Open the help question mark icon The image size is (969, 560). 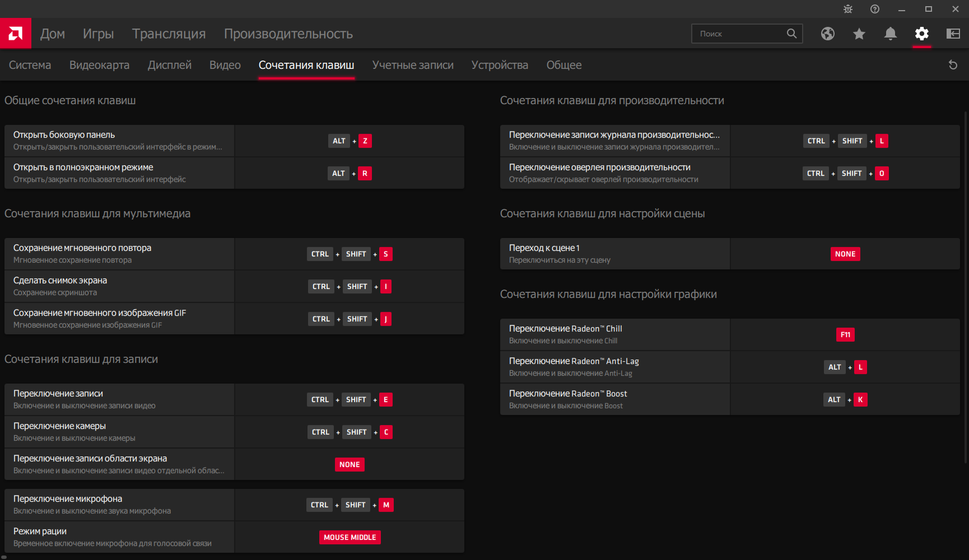click(x=875, y=9)
